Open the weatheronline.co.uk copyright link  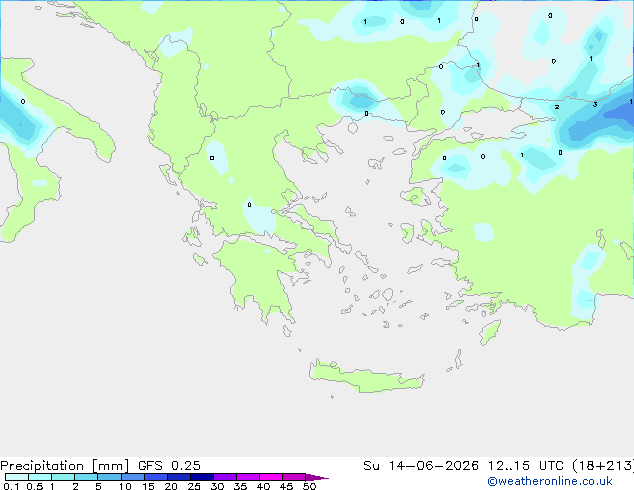[x=550, y=481]
